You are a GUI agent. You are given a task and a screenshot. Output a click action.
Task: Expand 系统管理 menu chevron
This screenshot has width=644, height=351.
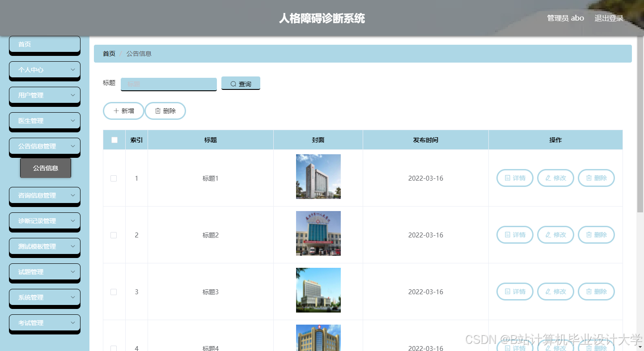click(x=73, y=297)
